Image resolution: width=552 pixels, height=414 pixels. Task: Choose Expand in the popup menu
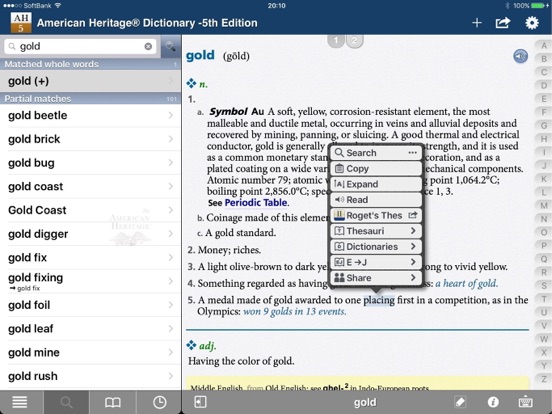click(376, 184)
